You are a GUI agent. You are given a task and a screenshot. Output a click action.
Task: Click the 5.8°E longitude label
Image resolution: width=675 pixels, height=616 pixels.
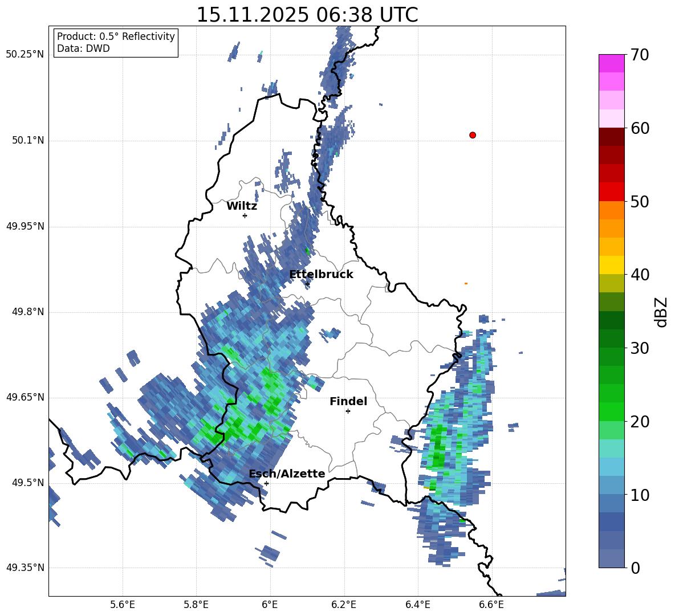(x=196, y=605)
